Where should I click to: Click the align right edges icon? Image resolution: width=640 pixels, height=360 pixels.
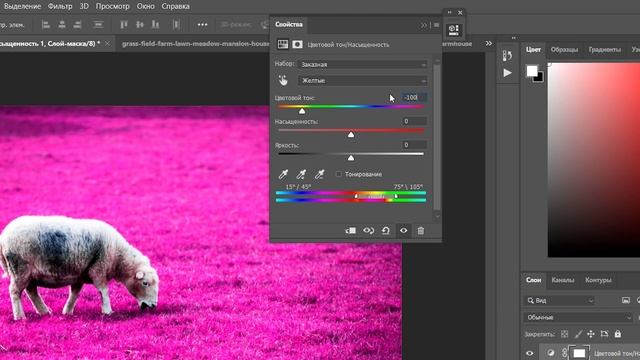[x=77, y=25]
